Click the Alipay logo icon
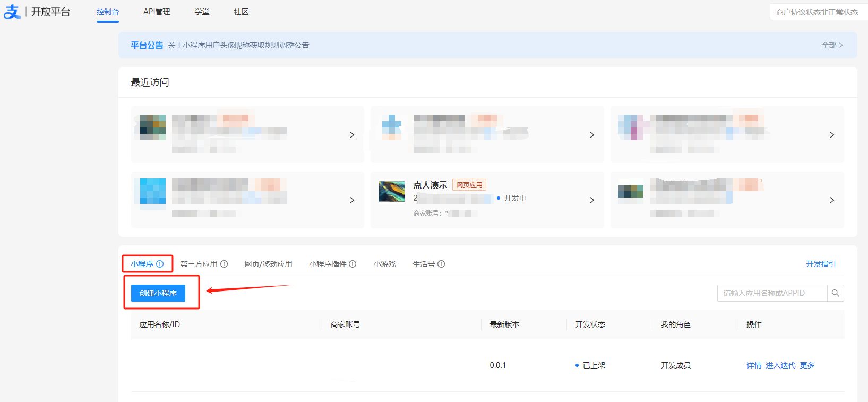868x402 pixels. [x=12, y=12]
